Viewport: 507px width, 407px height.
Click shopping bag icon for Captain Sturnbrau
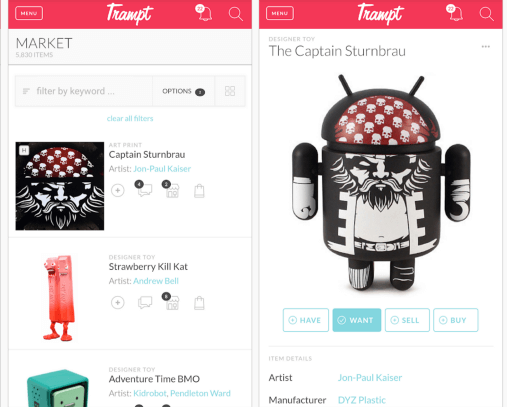coord(199,191)
